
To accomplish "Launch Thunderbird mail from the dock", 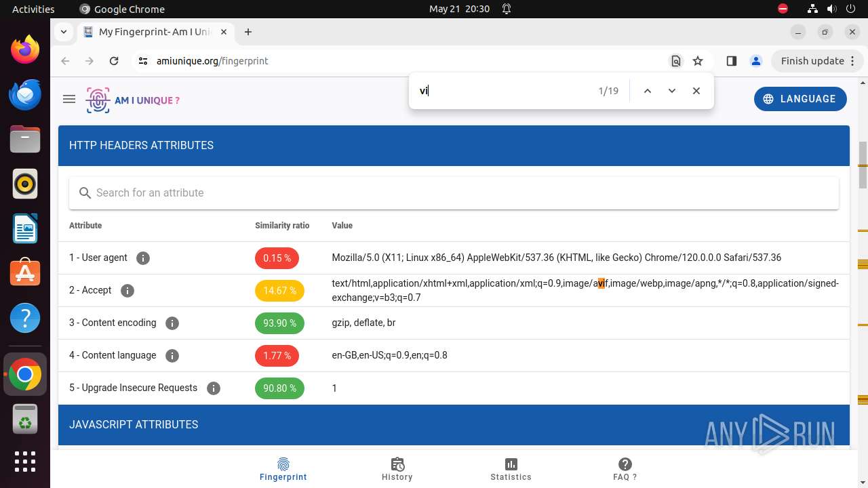I will (25, 95).
